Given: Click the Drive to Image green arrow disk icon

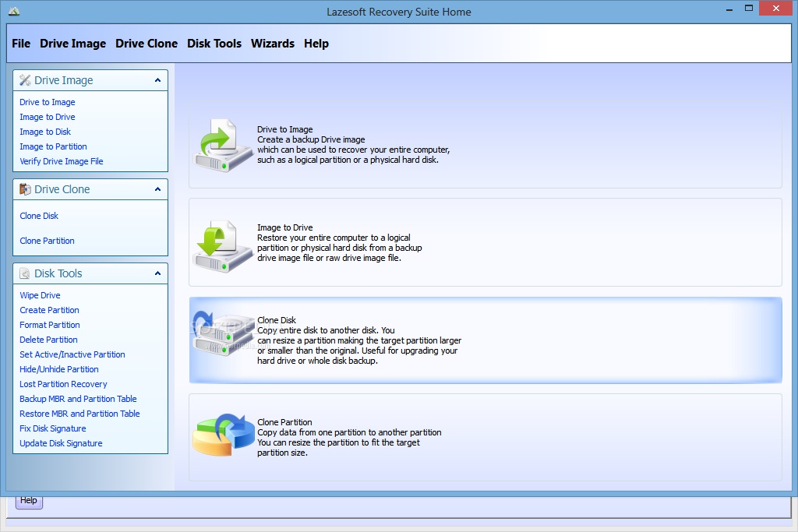Looking at the screenshot, I should [223, 145].
